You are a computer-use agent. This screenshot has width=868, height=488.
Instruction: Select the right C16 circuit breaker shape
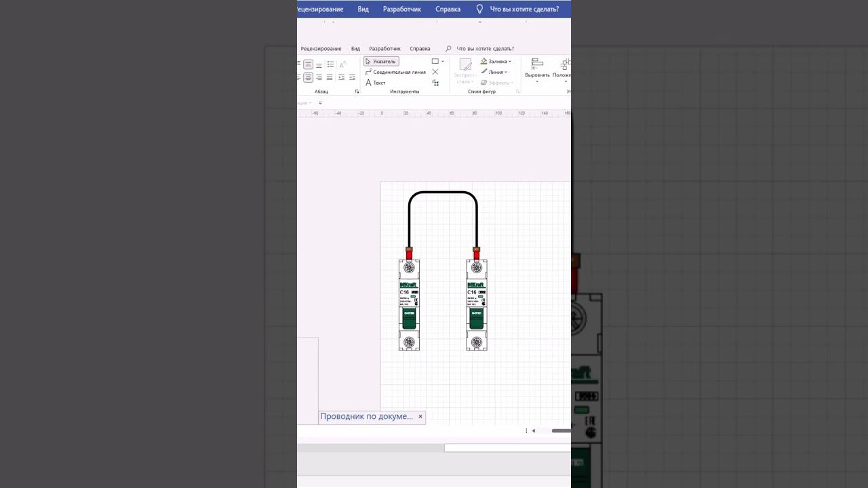coord(477,305)
